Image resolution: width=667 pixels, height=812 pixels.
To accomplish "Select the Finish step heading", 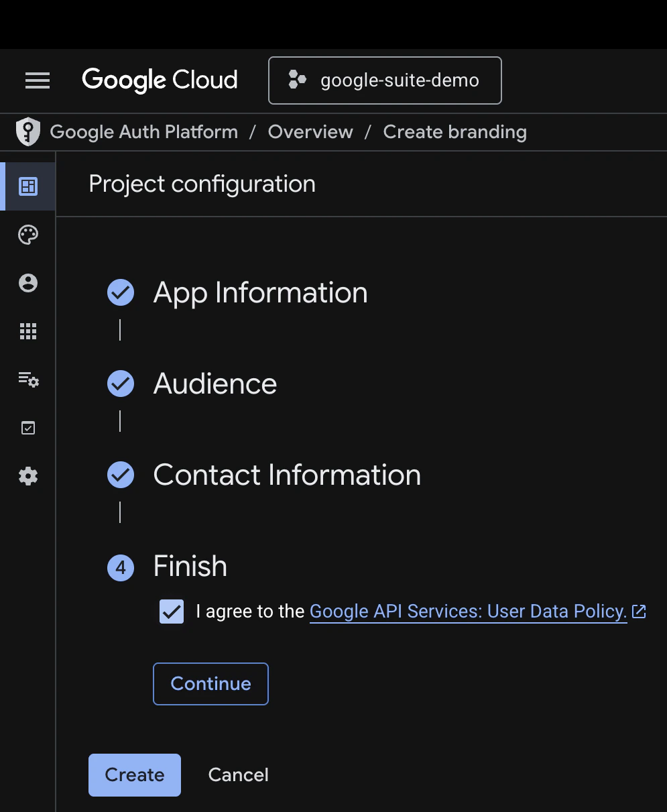I will pos(190,566).
